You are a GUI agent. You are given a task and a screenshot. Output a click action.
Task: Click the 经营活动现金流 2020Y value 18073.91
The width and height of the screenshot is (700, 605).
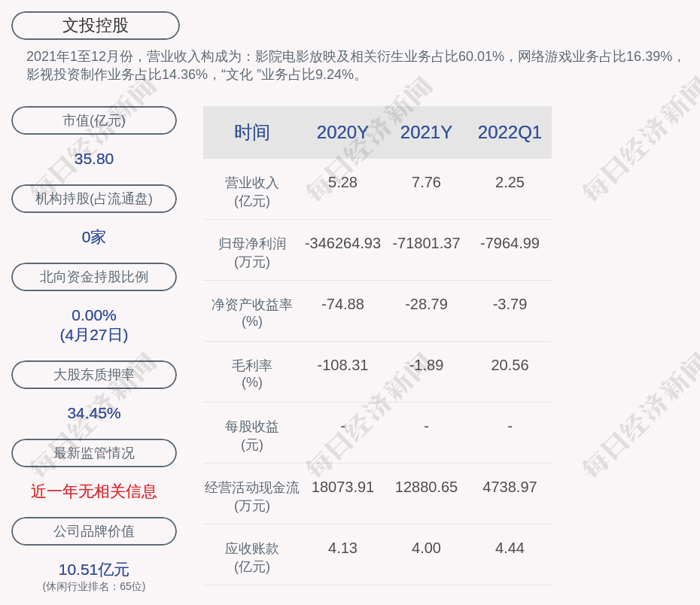coord(342,487)
